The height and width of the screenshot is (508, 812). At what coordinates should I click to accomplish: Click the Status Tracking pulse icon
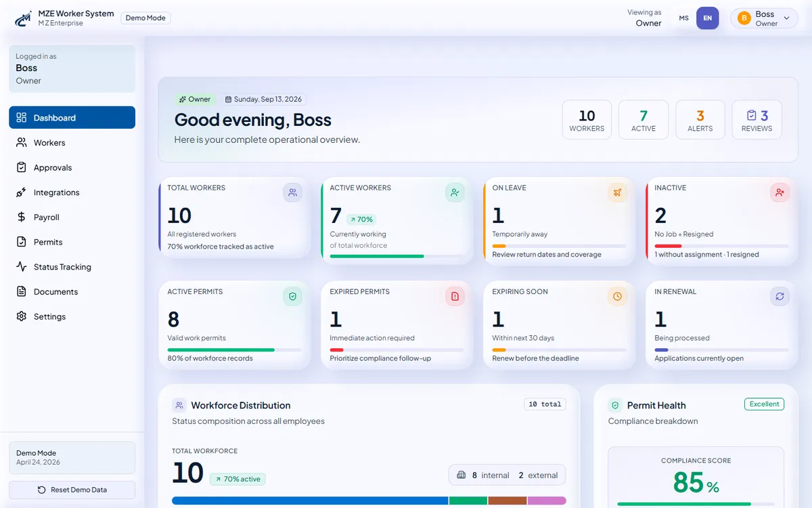point(22,267)
